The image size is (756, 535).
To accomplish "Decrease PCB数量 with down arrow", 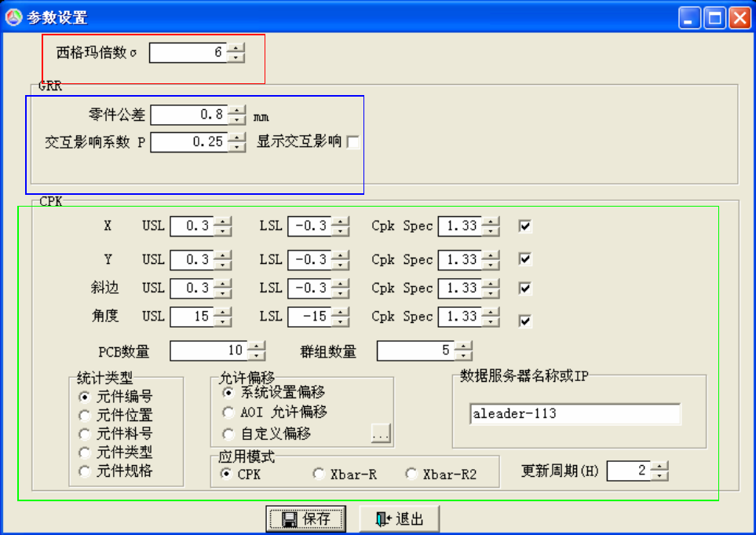I will point(257,356).
